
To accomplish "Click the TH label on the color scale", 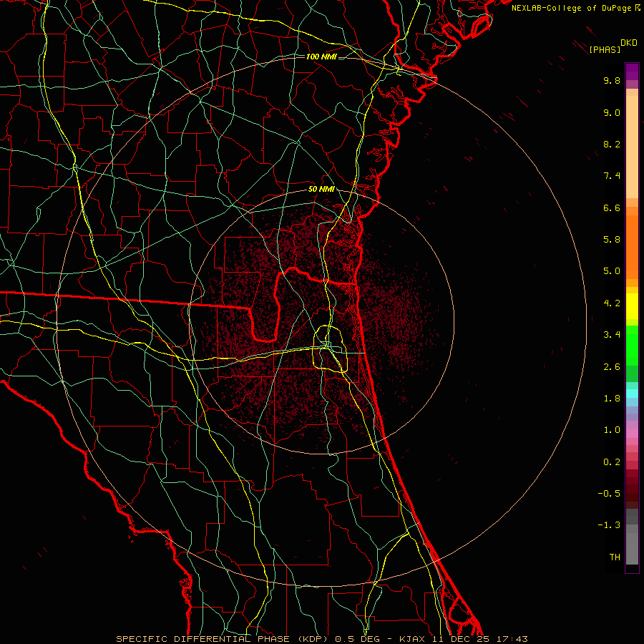I will [614, 557].
